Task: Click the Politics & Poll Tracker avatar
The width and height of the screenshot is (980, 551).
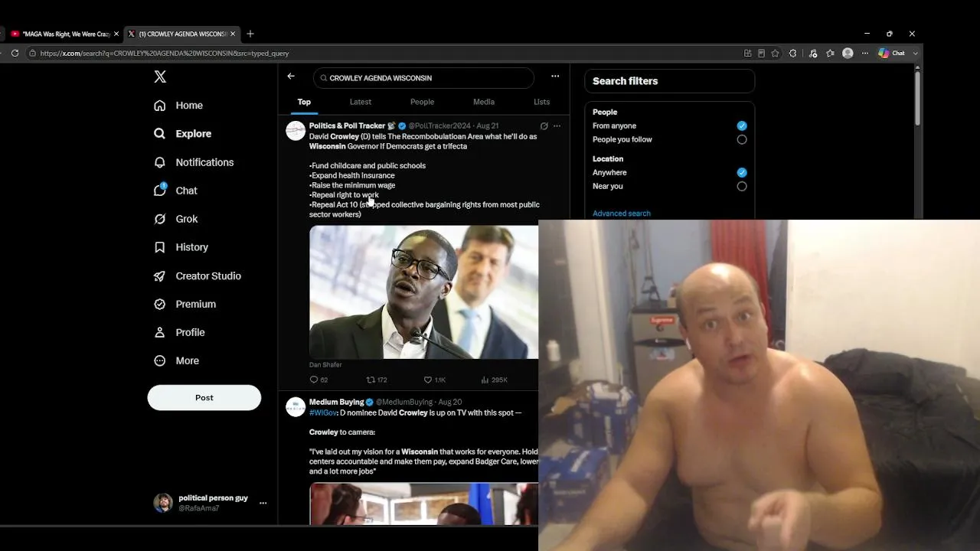Action: [x=296, y=131]
